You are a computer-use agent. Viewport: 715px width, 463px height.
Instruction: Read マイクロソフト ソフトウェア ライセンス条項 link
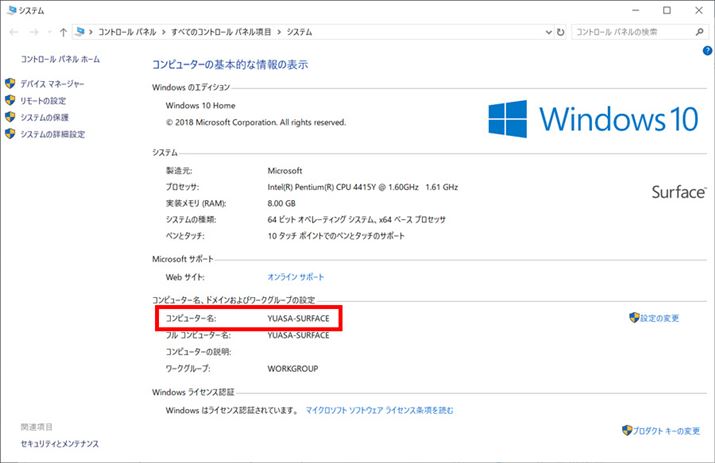[x=379, y=411]
